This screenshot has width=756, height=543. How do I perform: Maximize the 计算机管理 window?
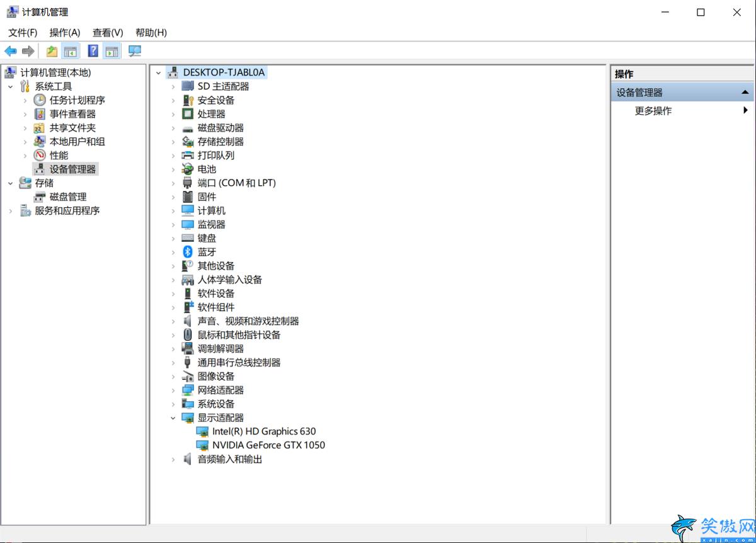coord(701,12)
